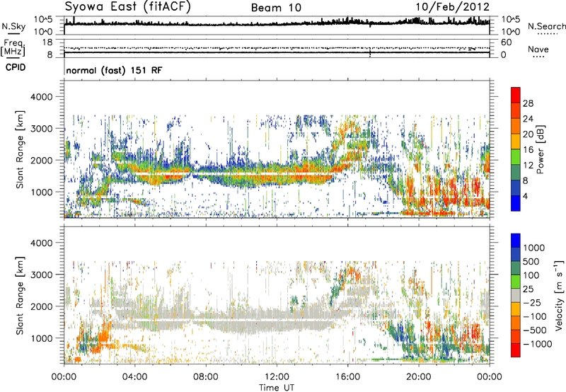Click the Velocity colorbar segment between 100 and 500
This screenshot has width=566, height=392.
[x=516, y=268]
